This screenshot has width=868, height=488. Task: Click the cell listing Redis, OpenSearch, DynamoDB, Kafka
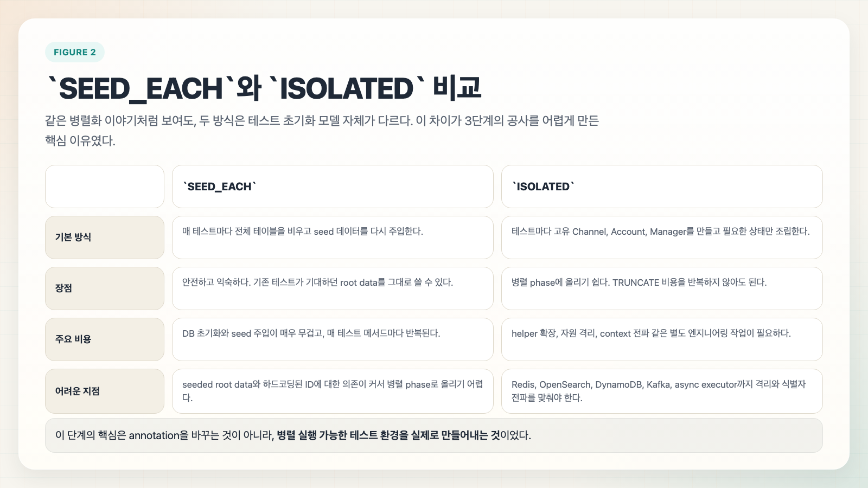click(661, 391)
